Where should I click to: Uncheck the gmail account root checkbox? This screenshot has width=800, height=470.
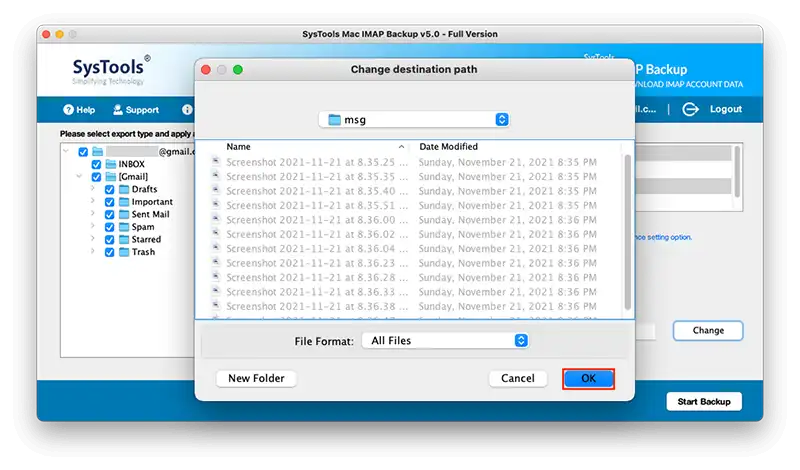[x=83, y=152]
